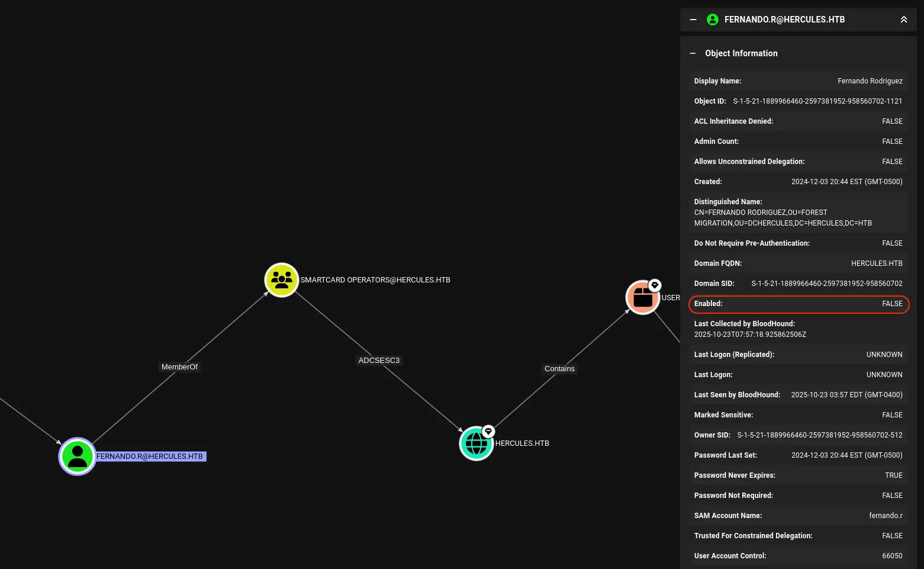Click the diamond badge on domain node
The image size is (924, 569).
pyautogui.click(x=488, y=431)
